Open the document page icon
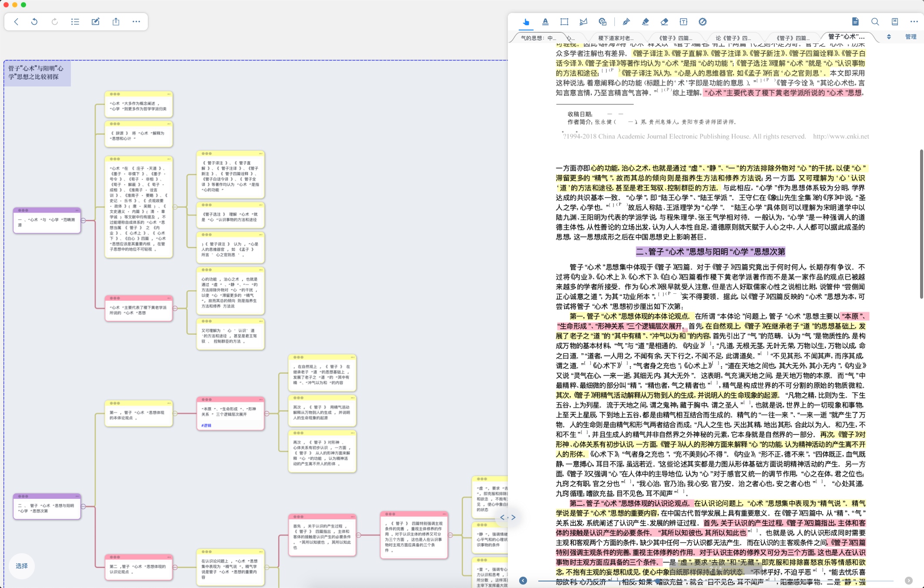Screen dimensions: 924x588 tap(855, 22)
